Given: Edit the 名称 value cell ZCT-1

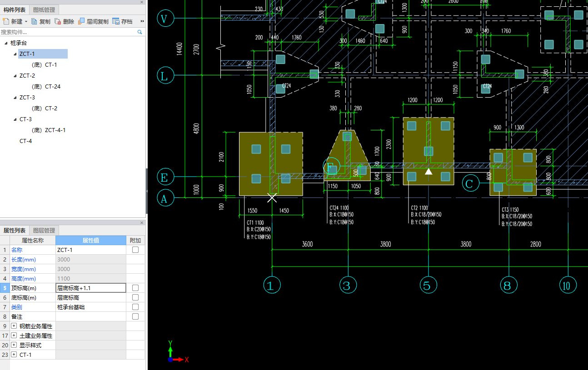Looking at the screenshot, I should pos(91,250).
